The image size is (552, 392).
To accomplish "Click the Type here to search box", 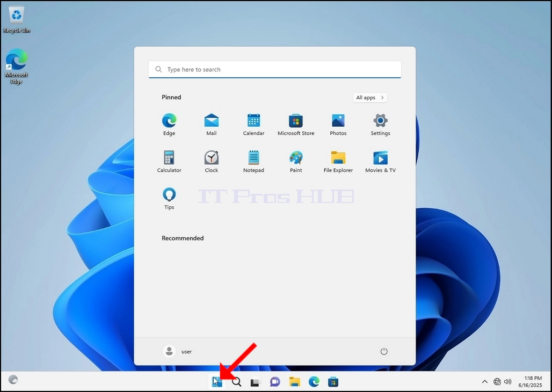I will click(274, 69).
